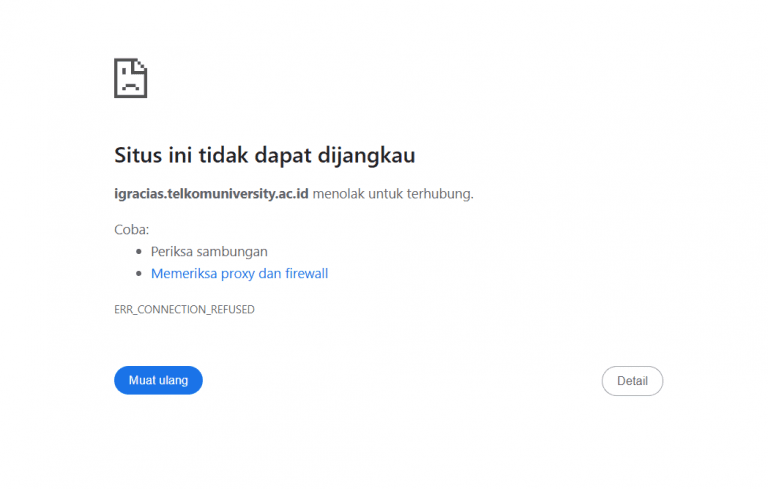
Task: Click the word dijangkau in the heading
Action: coord(366,156)
